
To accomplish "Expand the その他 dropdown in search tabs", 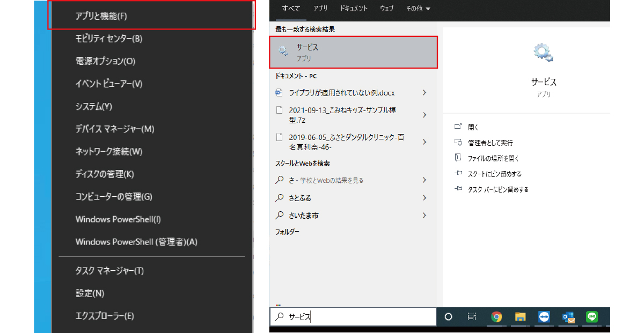I will point(419,9).
